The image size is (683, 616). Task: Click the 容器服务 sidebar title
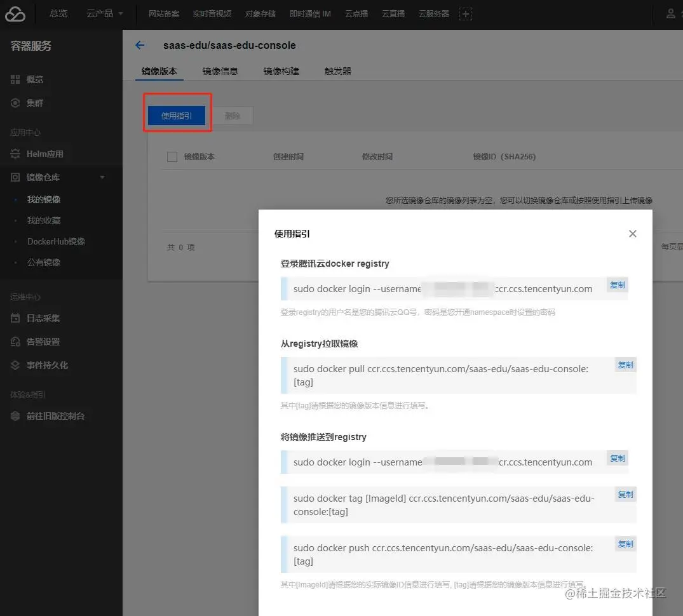[x=31, y=46]
